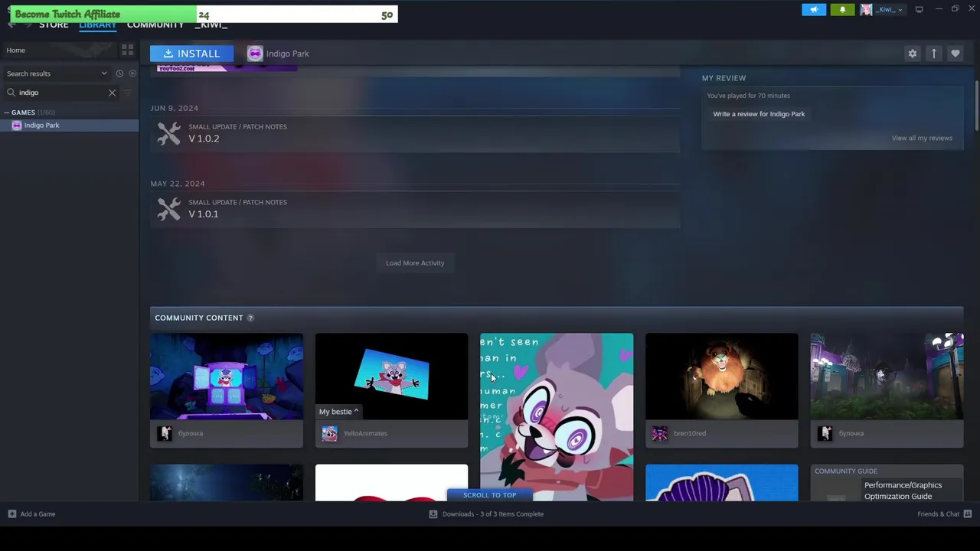Click the up-arrow icon beside the gear
This screenshot has height=551, width=980.
point(933,54)
